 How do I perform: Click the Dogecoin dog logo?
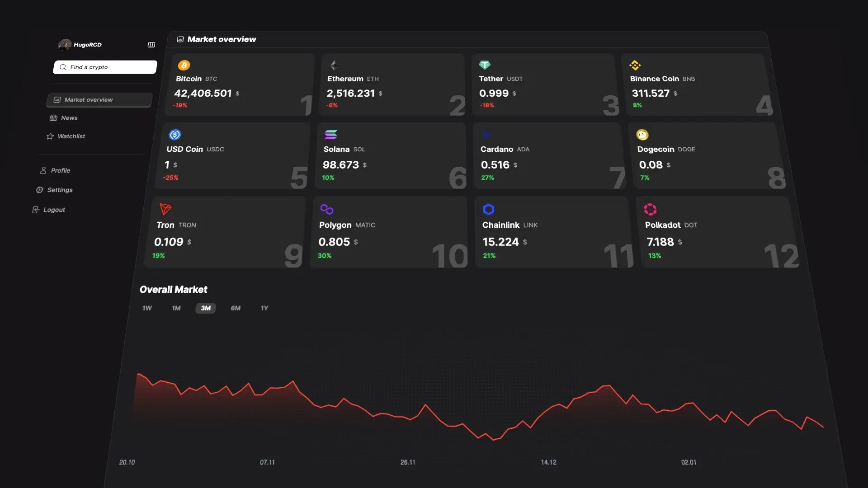(642, 135)
